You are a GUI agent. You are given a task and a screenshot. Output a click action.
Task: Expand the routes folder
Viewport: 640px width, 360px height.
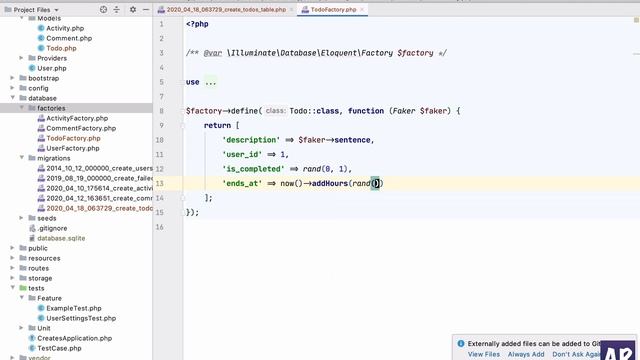tap(12, 268)
